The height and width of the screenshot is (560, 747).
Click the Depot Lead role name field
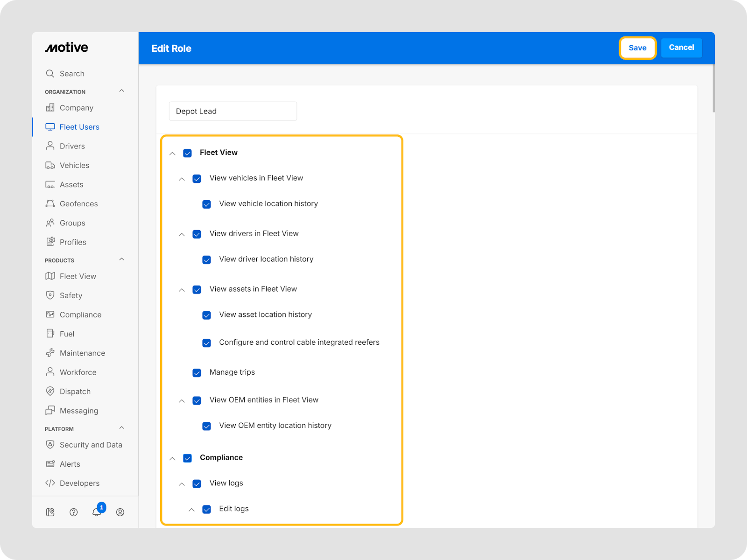tap(233, 112)
